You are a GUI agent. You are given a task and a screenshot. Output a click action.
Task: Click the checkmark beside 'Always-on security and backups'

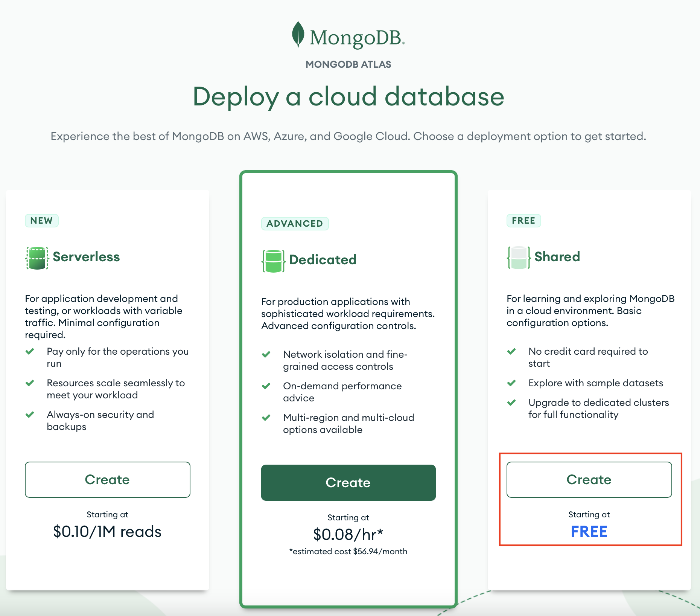point(30,415)
